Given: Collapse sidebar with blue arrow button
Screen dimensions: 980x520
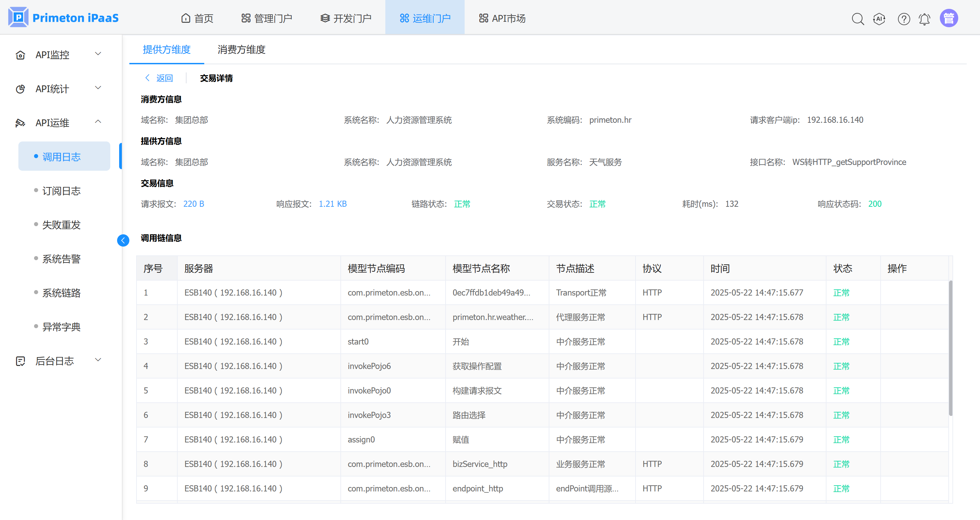Looking at the screenshot, I should 123,240.
